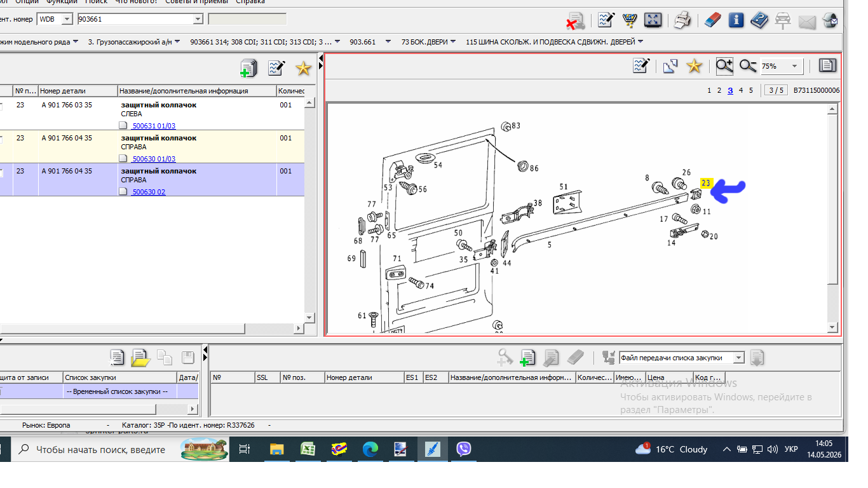This screenshot has height=488, width=868.
Task: Click the shopping list document icon at bottom left
Action: [116, 357]
